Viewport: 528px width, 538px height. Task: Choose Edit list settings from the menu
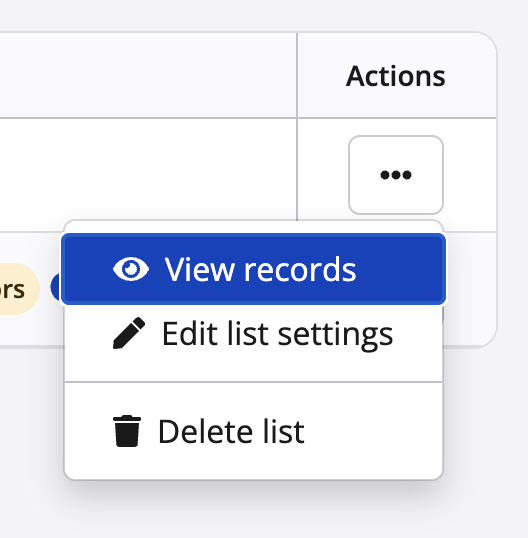point(254,334)
